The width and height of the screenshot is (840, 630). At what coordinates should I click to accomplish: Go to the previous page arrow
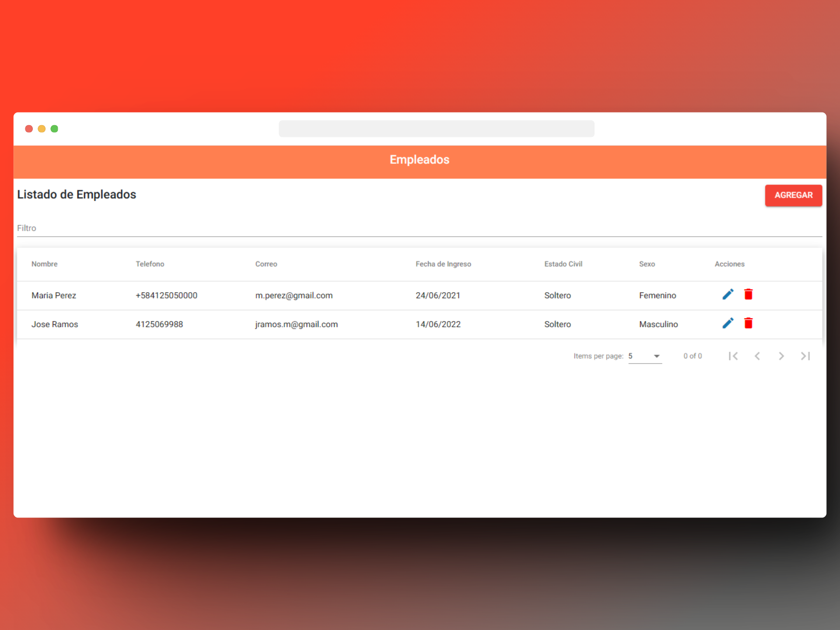(757, 356)
